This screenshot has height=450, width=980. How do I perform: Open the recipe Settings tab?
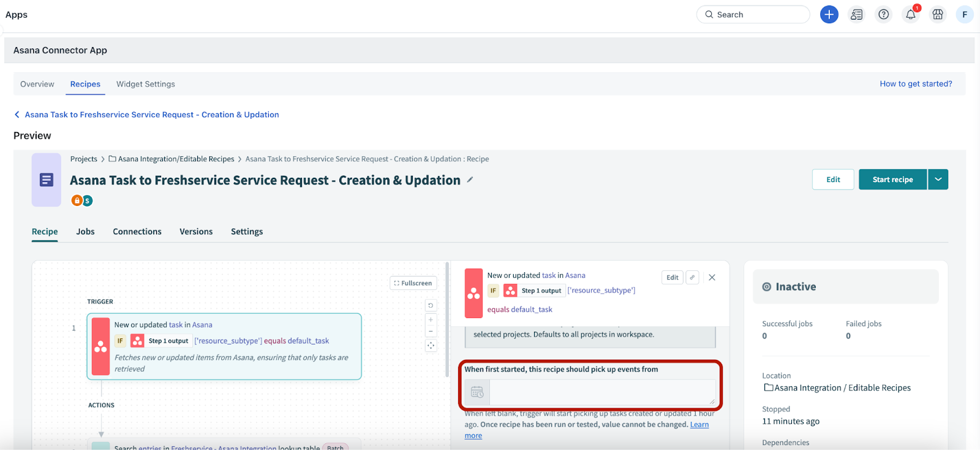(x=247, y=232)
